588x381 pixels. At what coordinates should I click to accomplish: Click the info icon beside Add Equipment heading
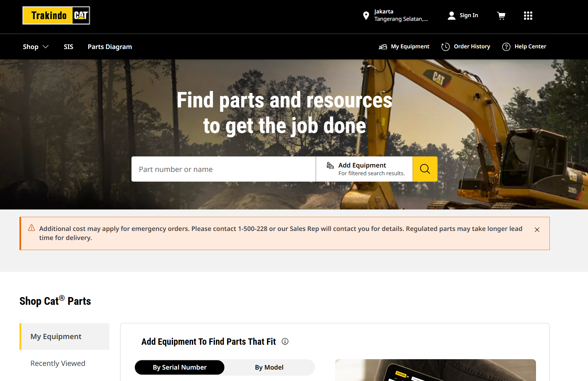285,341
